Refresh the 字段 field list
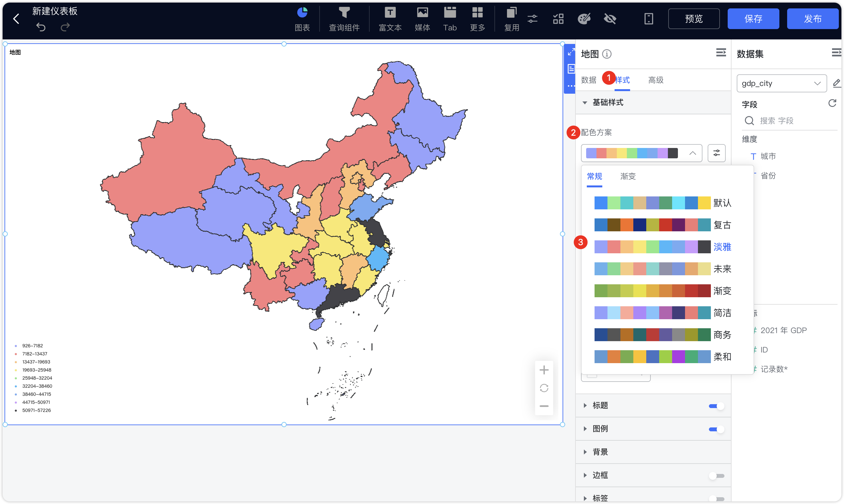This screenshot has height=504, width=844. [832, 103]
